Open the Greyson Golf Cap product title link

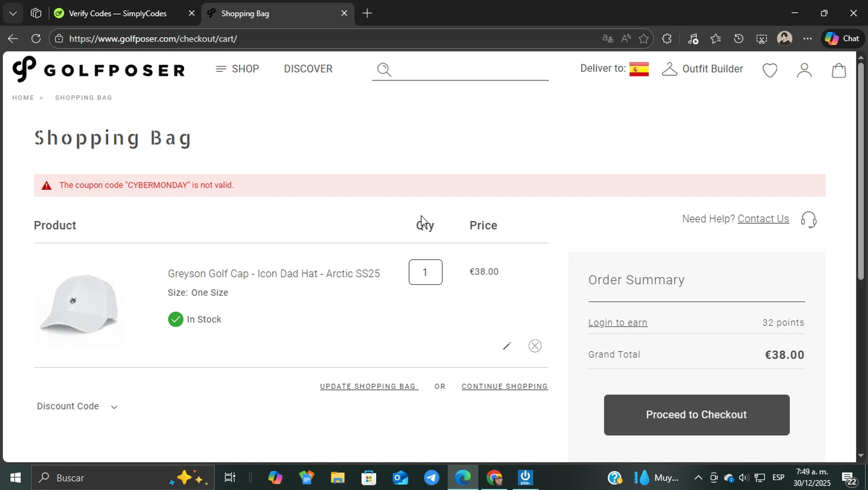[274, 274]
